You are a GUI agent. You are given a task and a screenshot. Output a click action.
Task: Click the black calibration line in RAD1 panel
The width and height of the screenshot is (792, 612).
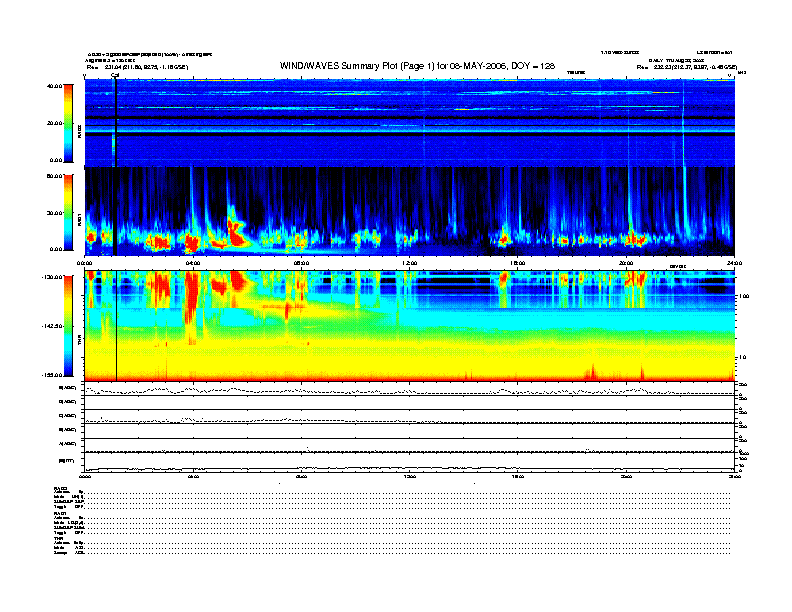(x=115, y=212)
